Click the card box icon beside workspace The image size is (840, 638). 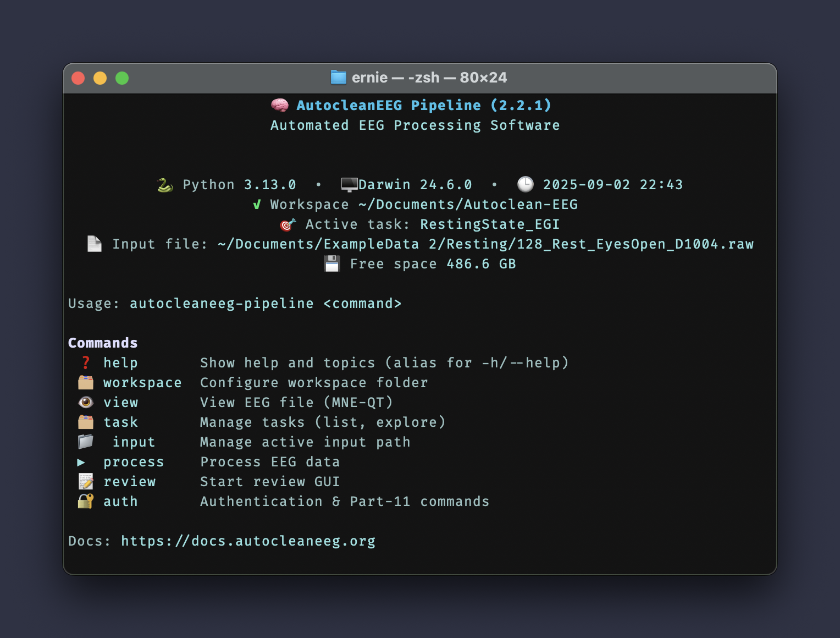86,382
